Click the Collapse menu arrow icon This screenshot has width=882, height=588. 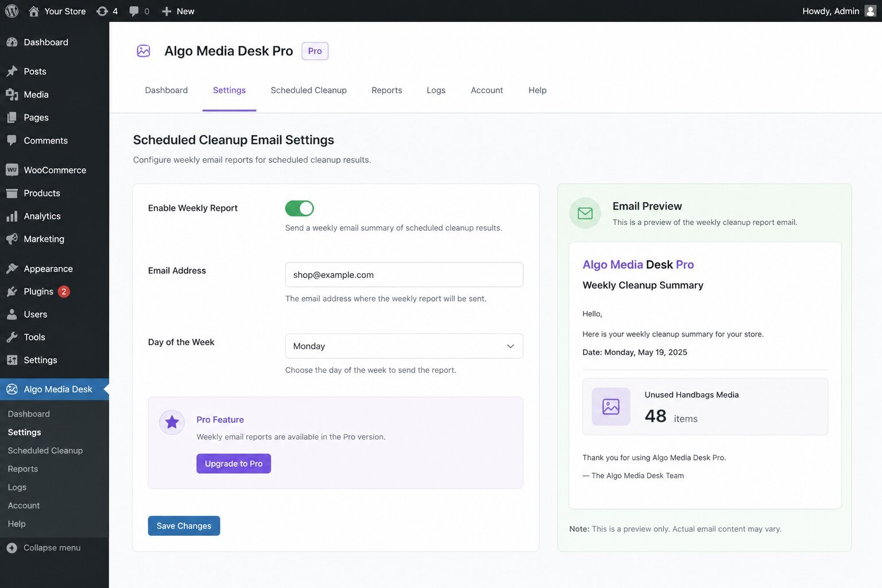(12, 548)
